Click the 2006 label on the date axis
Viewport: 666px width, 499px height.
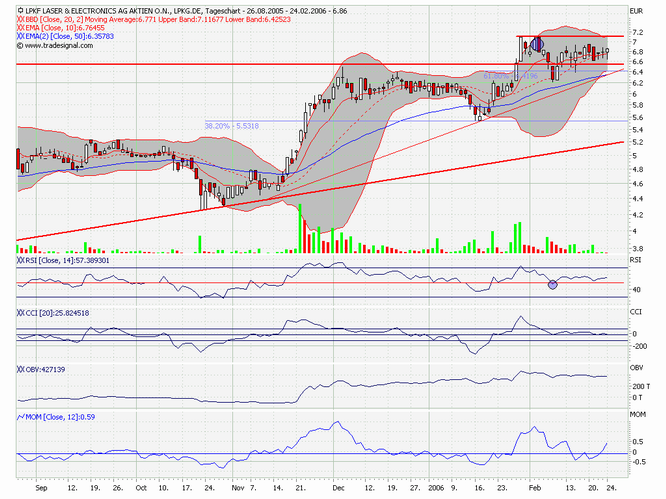pyautogui.click(x=435, y=488)
